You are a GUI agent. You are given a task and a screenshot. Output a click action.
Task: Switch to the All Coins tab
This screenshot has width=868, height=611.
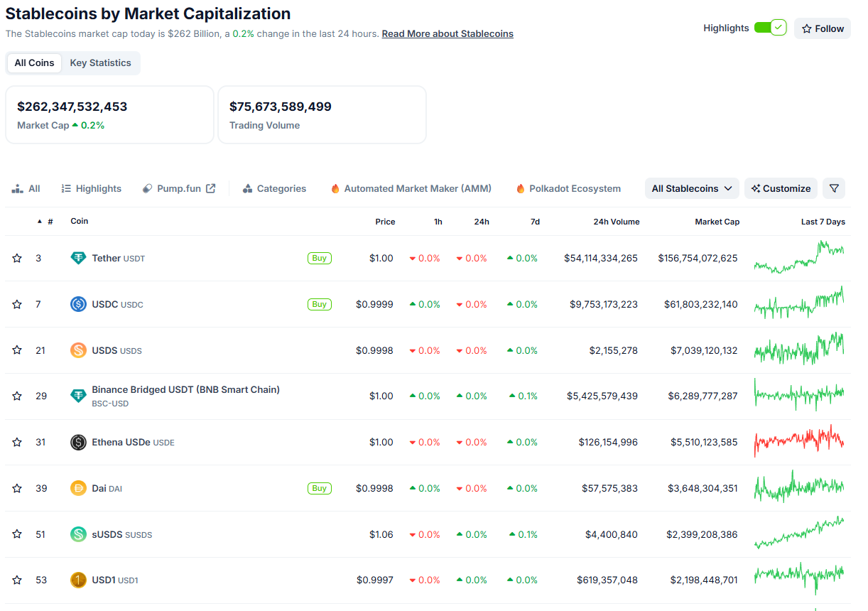click(x=34, y=63)
